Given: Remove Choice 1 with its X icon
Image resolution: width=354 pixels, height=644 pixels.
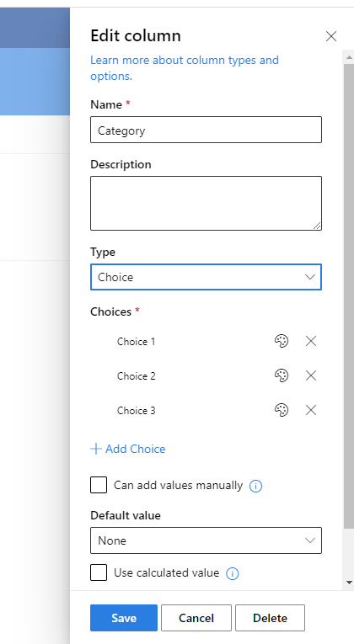Looking at the screenshot, I should click(311, 341).
